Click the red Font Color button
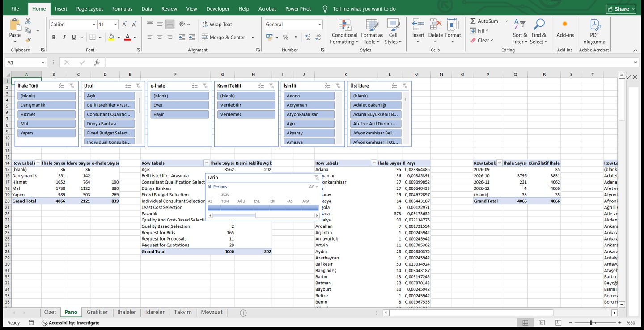The image size is (644, 330). click(127, 38)
